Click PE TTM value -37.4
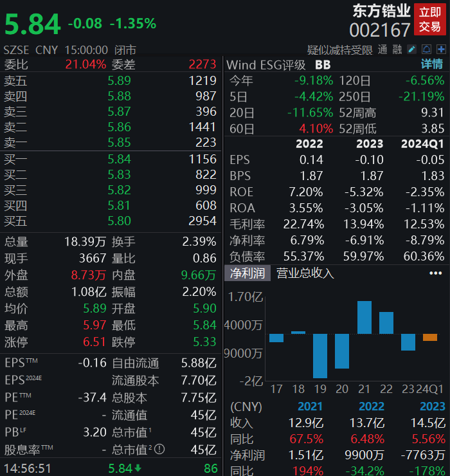 click(92, 398)
